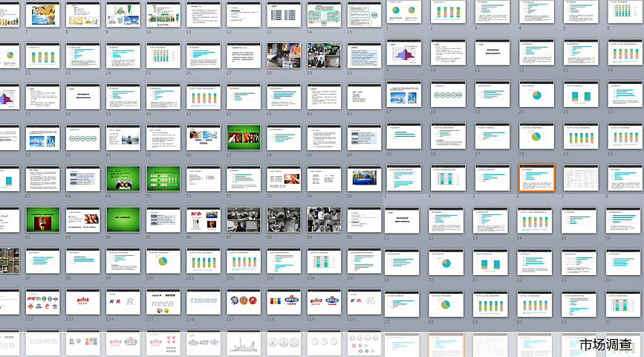Select slide 101 stacked columns thumbnail
Viewport: 644px width, 357px height.
(x=204, y=261)
